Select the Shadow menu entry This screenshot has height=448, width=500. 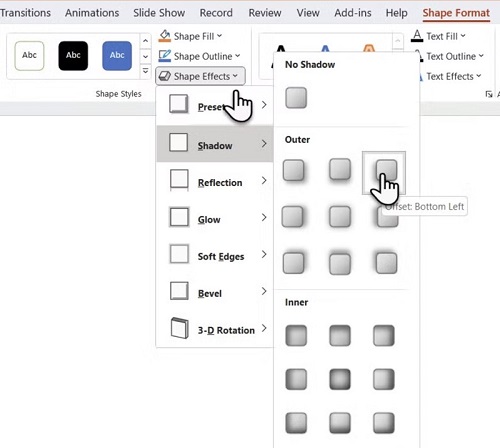coord(215,144)
